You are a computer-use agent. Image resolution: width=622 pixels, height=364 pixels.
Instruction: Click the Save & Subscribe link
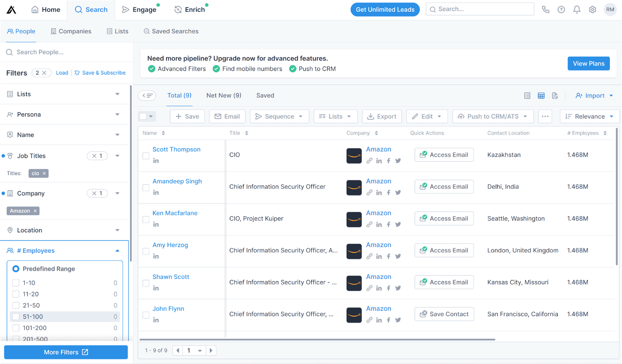tap(100, 73)
